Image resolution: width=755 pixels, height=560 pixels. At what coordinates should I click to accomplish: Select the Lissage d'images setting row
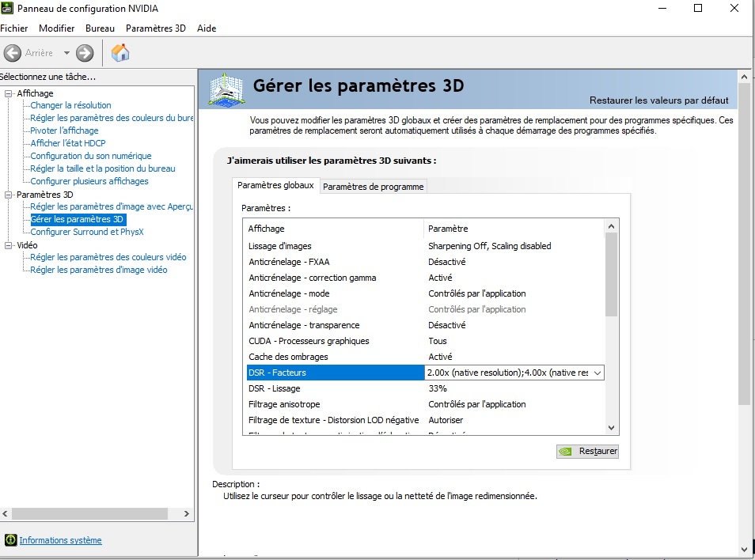[x=424, y=246]
